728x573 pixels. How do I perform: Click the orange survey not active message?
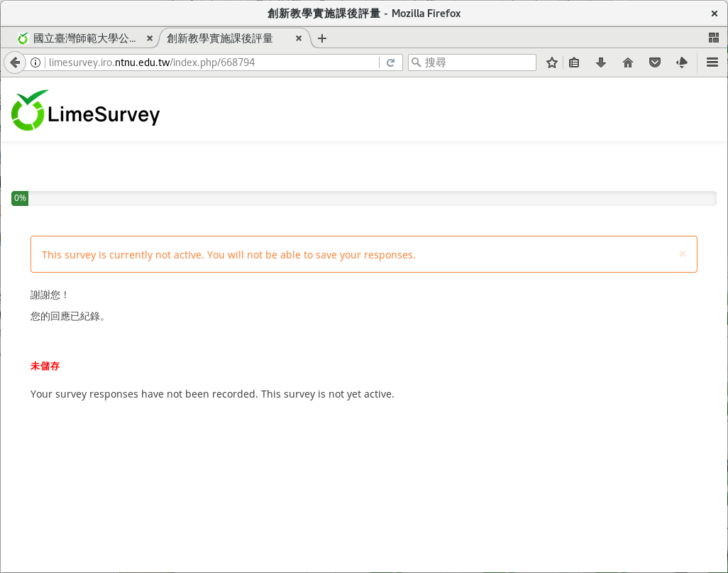click(x=228, y=255)
